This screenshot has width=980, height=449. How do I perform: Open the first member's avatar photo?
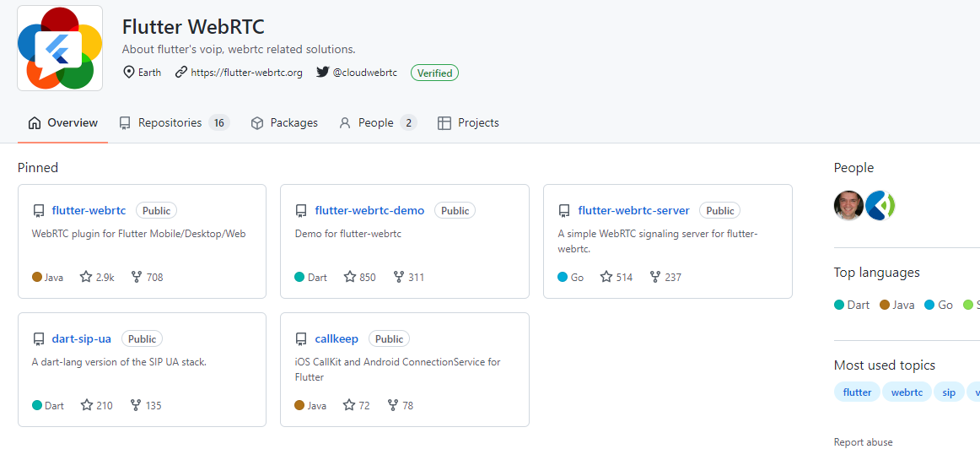pos(848,205)
